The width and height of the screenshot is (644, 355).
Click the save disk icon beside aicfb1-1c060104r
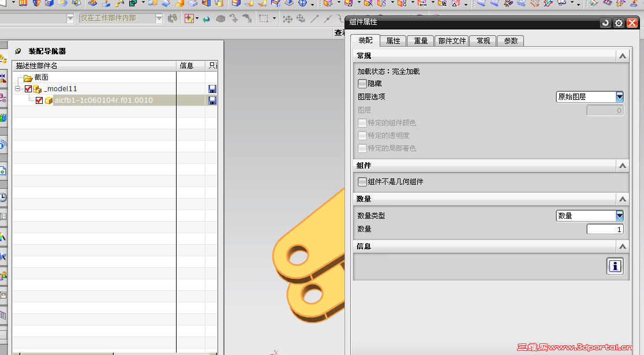(x=212, y=100)
